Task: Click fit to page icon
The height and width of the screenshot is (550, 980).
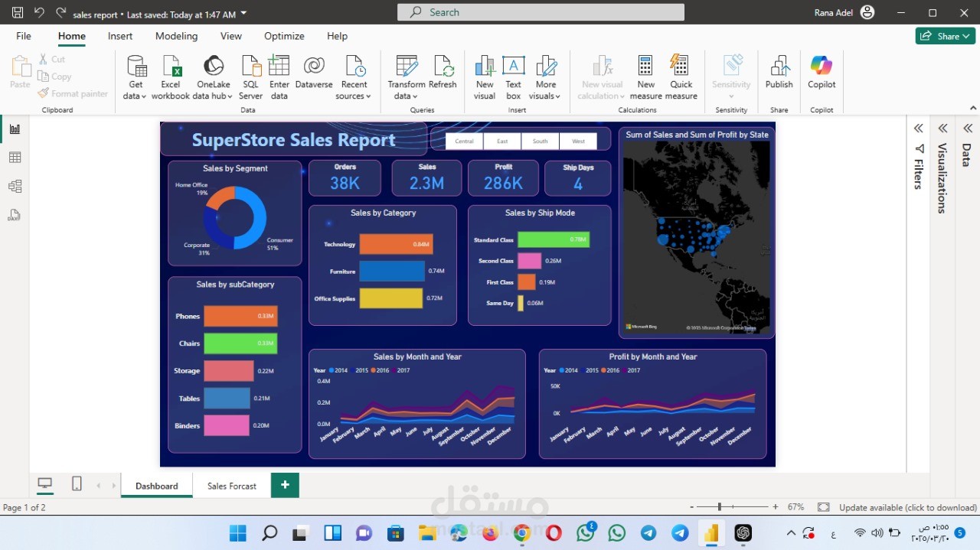Action: 823,507
